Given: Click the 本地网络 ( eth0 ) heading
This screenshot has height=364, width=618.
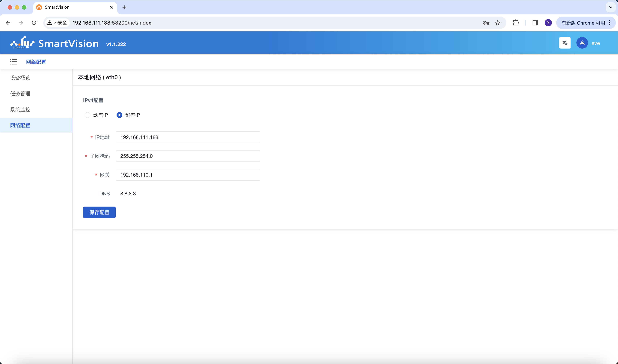Looking at the screenshot, I should pos(99,77).
